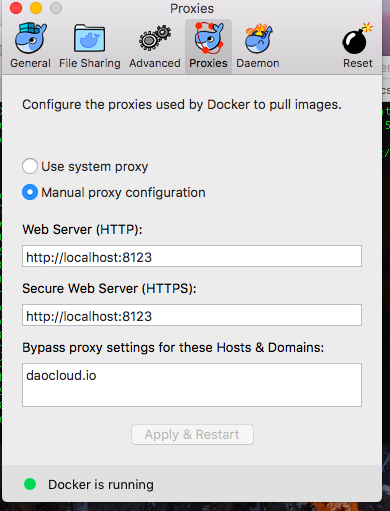Focus the Secure Web Server (HTTPS) field
The image size is (390, 511).
192,315
